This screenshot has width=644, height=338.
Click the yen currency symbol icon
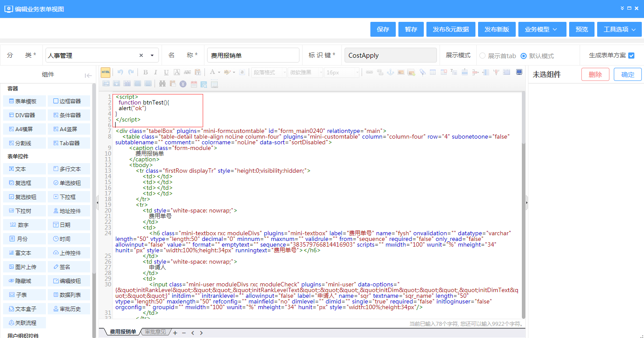pyautogui.click(x=183, y=84)
